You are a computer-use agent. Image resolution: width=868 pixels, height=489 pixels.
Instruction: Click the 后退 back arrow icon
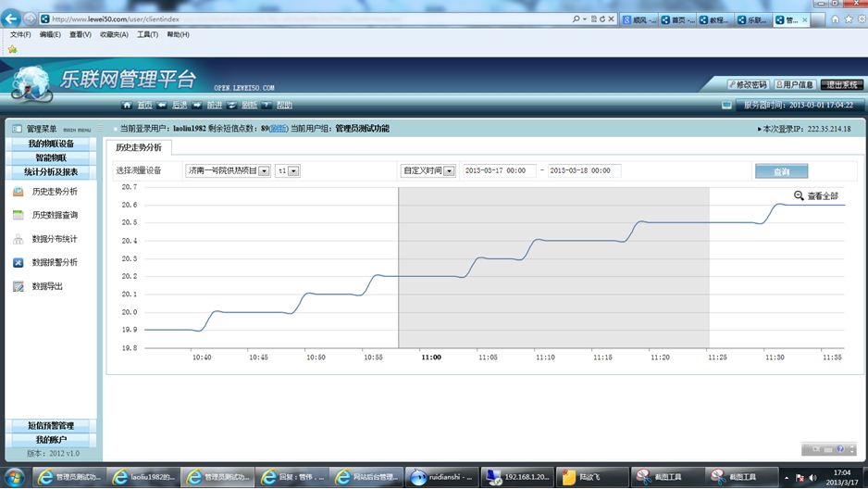click(162, 106)
